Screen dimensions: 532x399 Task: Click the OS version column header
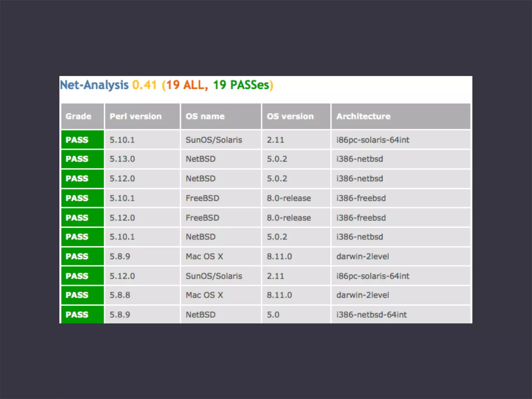click(290, 116)
